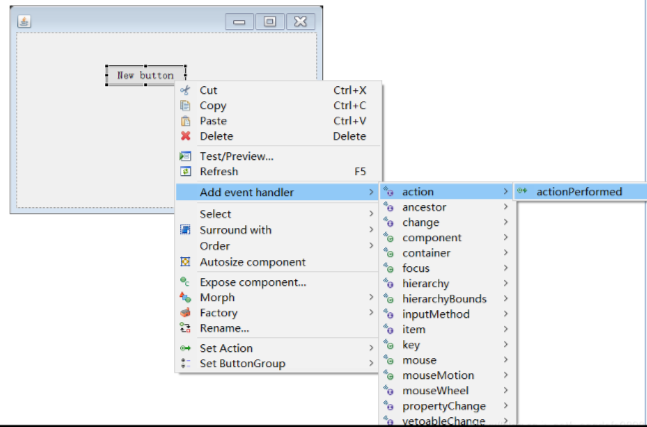The width and height of the screenshot is (647, 427).
Task: Click the red X Delete icon
Action: click(185, 136)
